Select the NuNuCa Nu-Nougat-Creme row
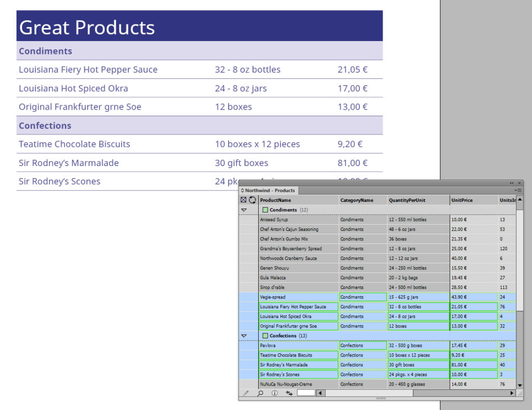This screenshot has height=410, width=532. pyautogui.click(x=377, y=384)
